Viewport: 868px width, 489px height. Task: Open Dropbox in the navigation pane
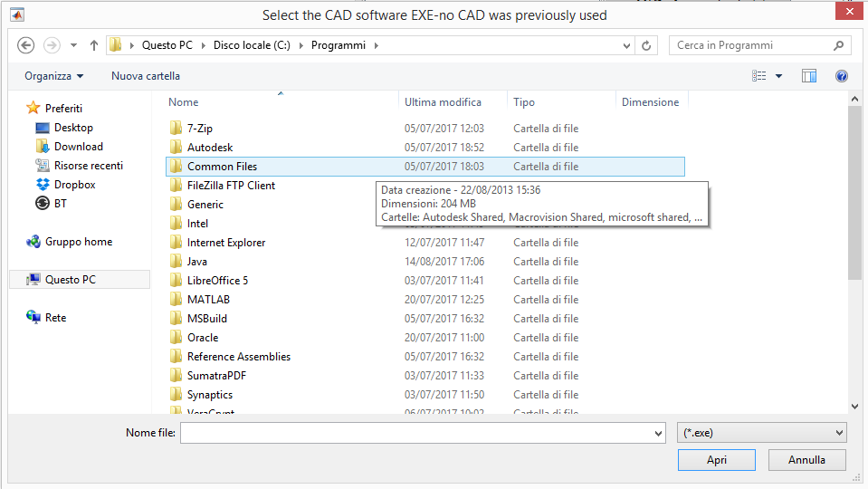pos(65,185)
